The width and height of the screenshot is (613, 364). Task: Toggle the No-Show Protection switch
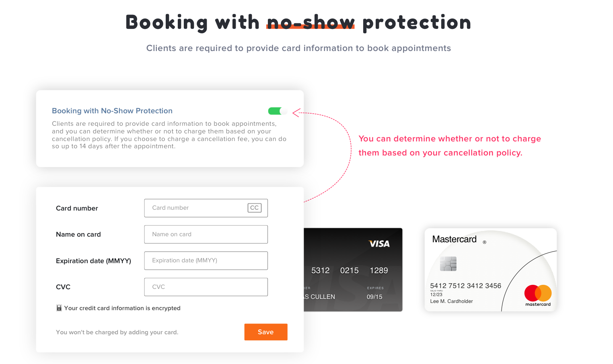278,111
